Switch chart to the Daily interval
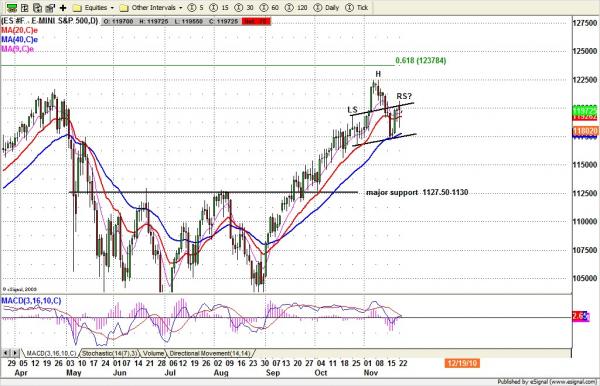The image size is (600, 386). pos(326,8)
